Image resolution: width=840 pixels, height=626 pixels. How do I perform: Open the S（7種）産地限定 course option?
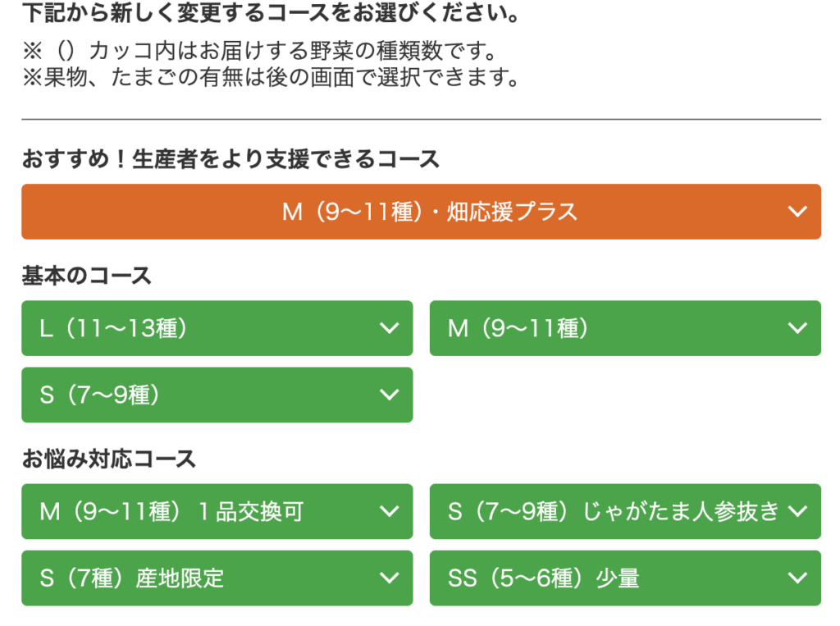tap(132, 578)
